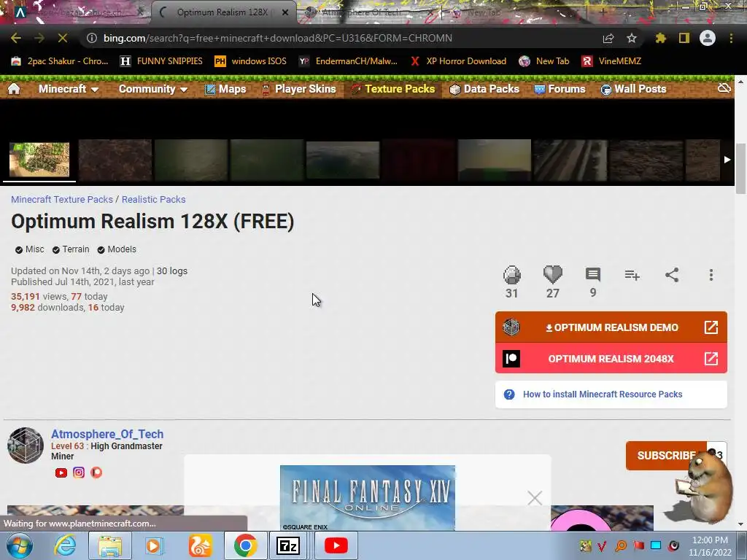Image resolution: width=747 pixels, height=560 pixels.
Task: Open Optimum Realism 2048X Patreon link
Action: (x=611, y=359)
